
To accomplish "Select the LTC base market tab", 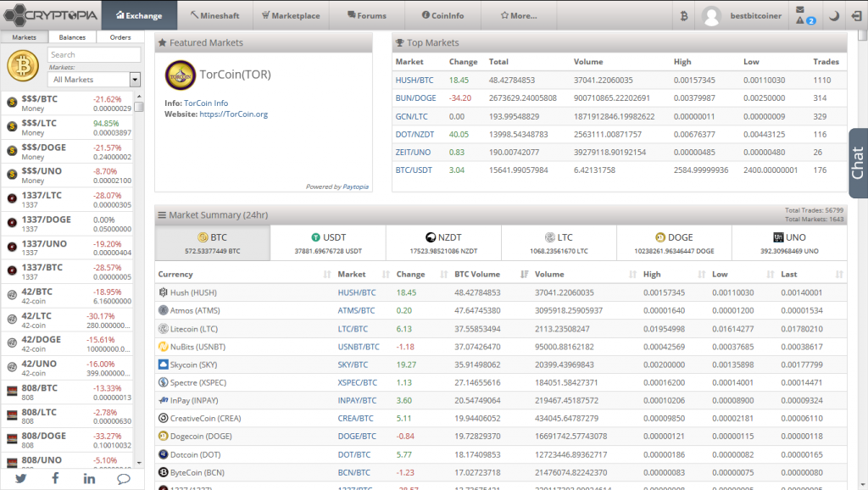I will pos(559,243).
